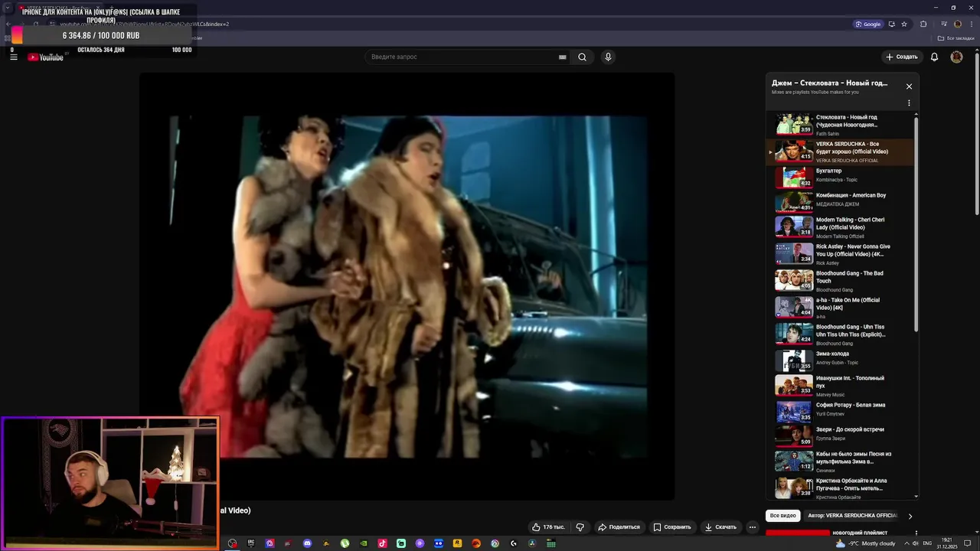Open the browser extensions puzzle icon
980x551 pixels.
pyautogui.click(x=923, y=24)
